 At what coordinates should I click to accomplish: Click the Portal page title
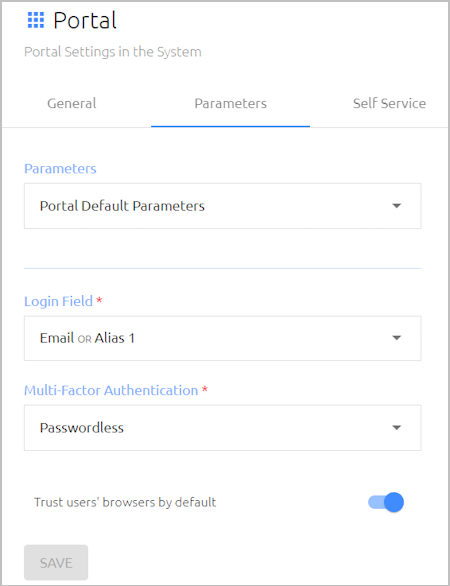click(85, 20)
